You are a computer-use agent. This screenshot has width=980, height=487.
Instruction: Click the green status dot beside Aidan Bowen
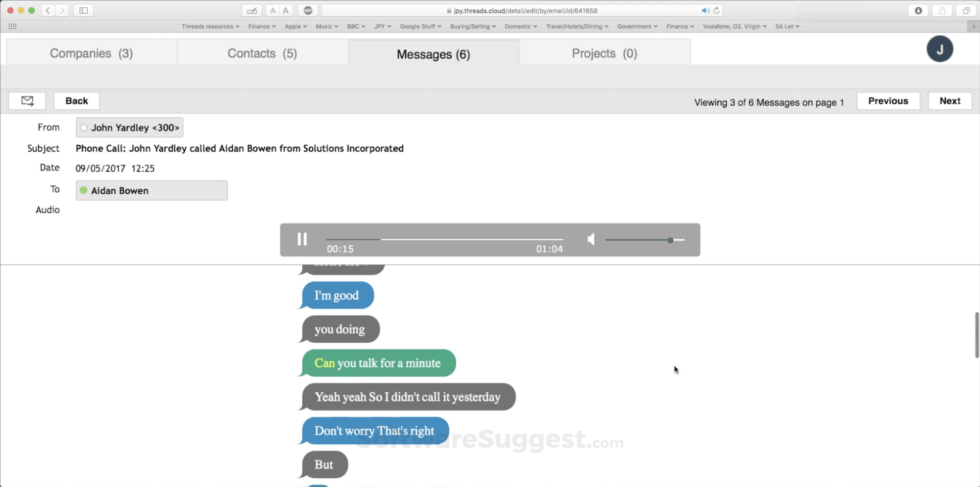[x=84, y=190]
